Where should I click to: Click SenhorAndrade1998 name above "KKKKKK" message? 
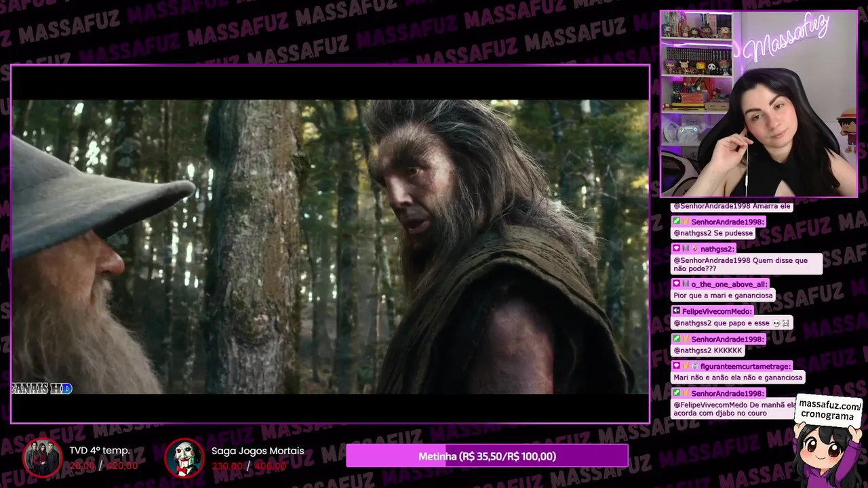[x=728, y=339]
